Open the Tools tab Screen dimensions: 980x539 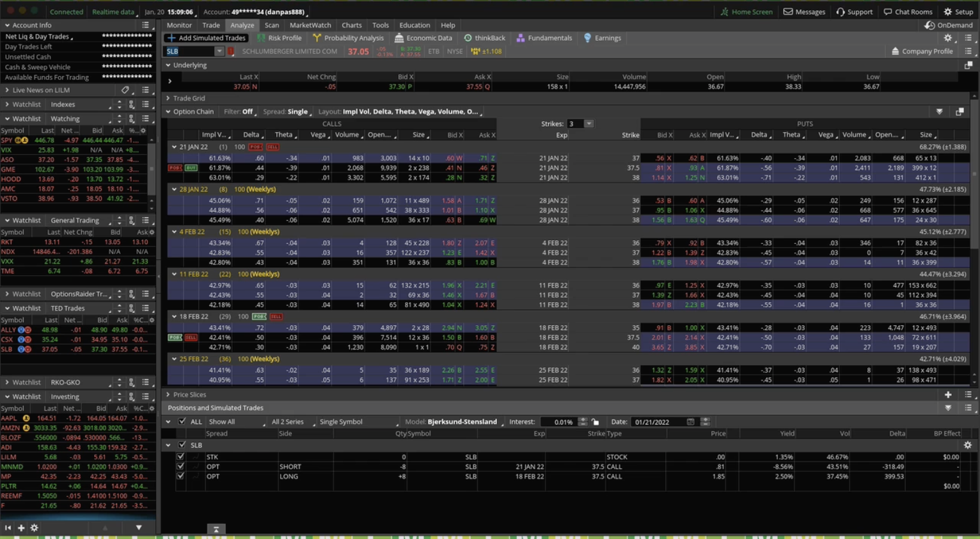point(381,25)
